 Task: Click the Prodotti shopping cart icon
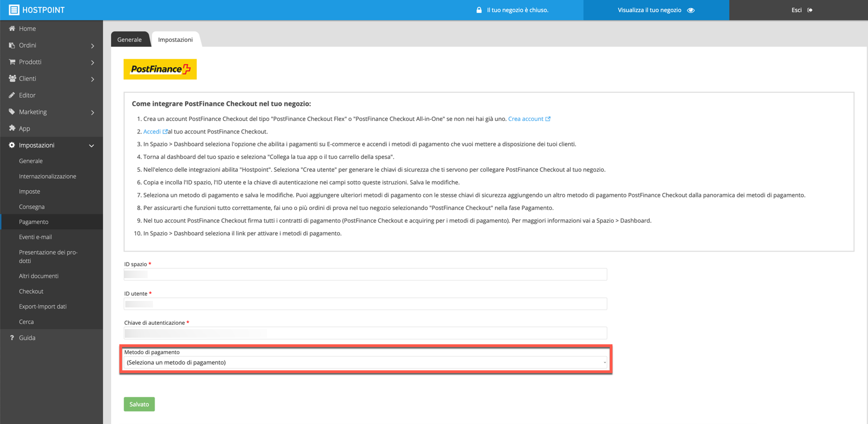(12, 62)
